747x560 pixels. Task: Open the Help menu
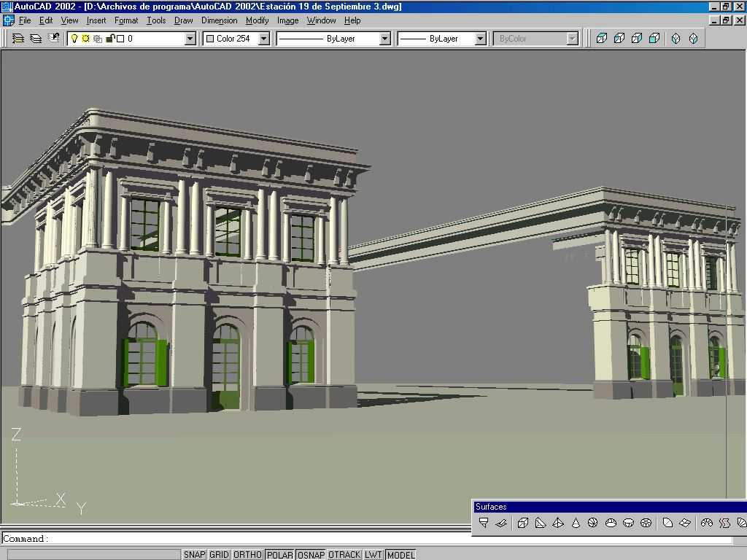click(x=352, y=20)
